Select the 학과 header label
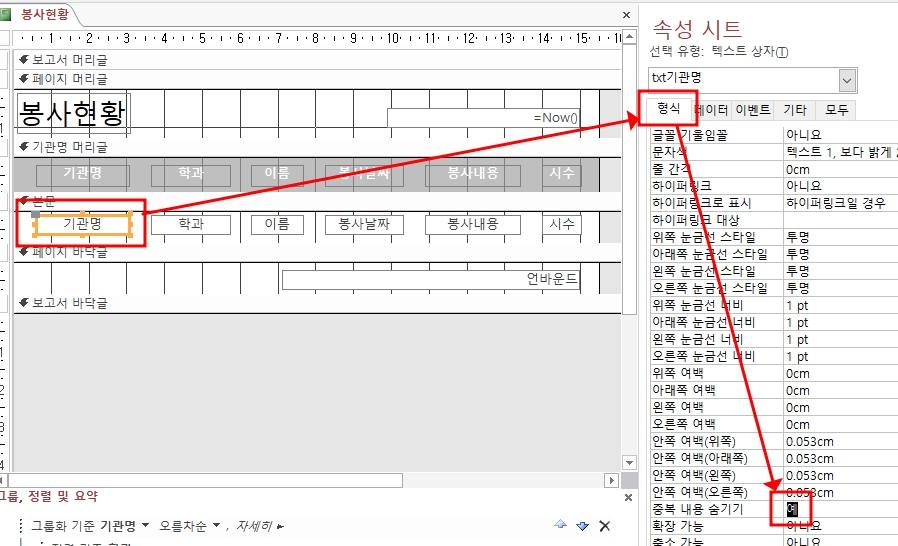Screen dimensions: 898x546 [191, 174]
